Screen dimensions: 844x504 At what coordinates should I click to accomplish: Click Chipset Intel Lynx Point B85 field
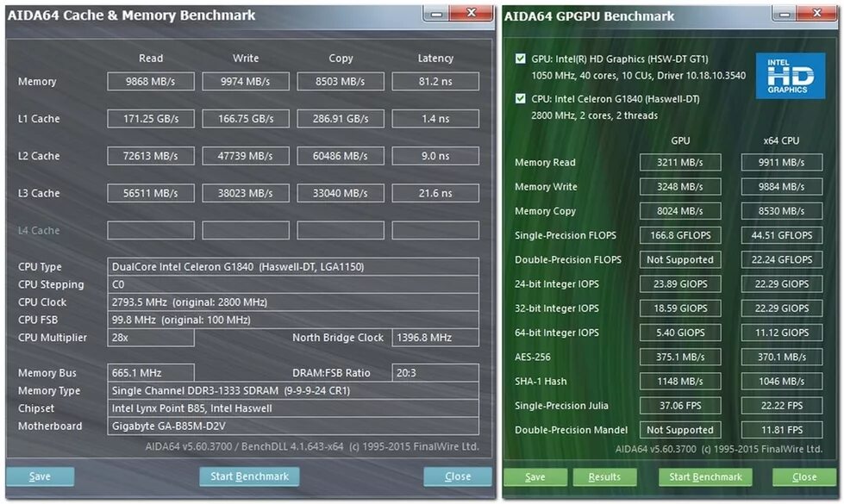[293, 408]
